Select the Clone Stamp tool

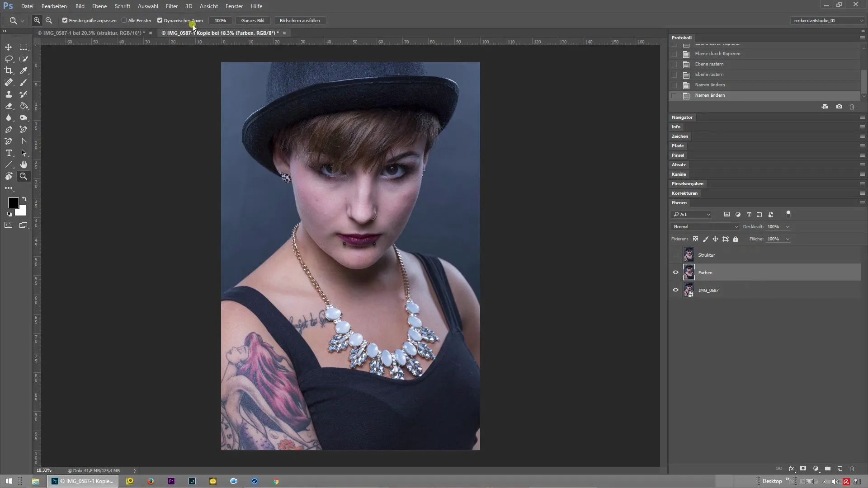(9, 94)
